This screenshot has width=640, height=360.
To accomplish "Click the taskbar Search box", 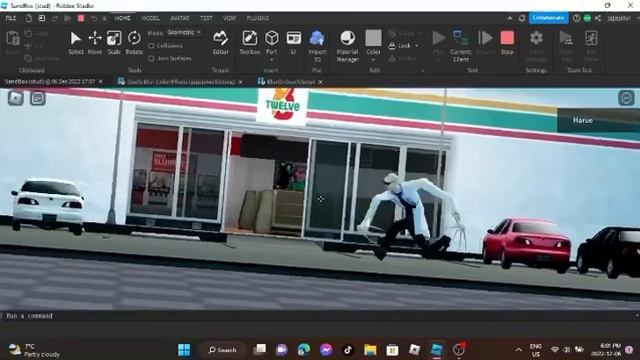I will (x=222, y=350).
